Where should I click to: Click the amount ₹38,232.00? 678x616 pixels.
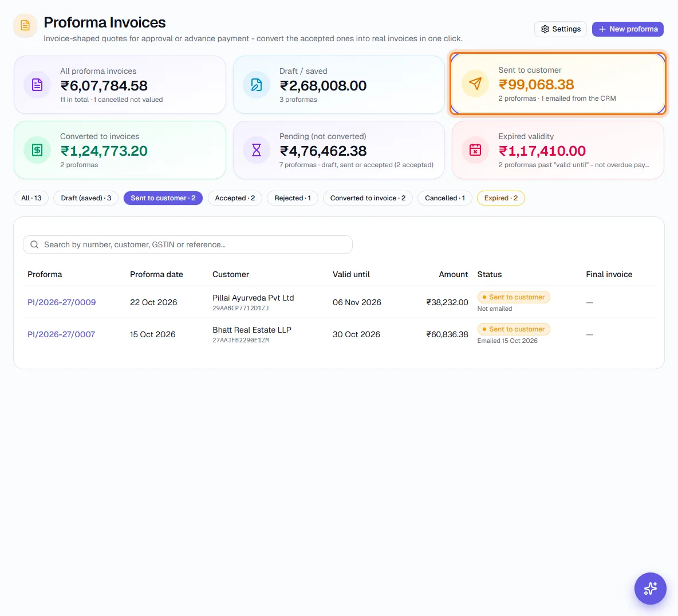pyautogui.click(x=447, y=302)
